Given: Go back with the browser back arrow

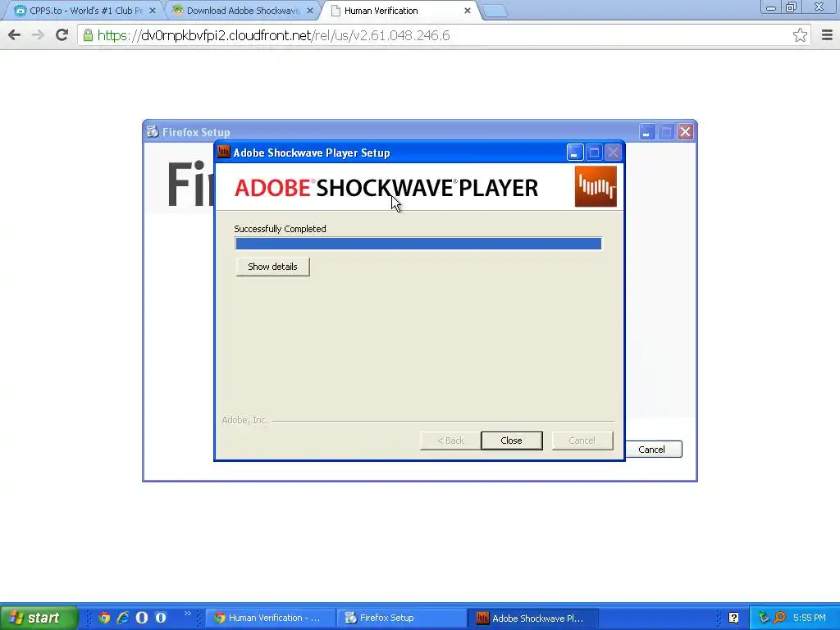Looking at the screenshot, I should [15, 35].
